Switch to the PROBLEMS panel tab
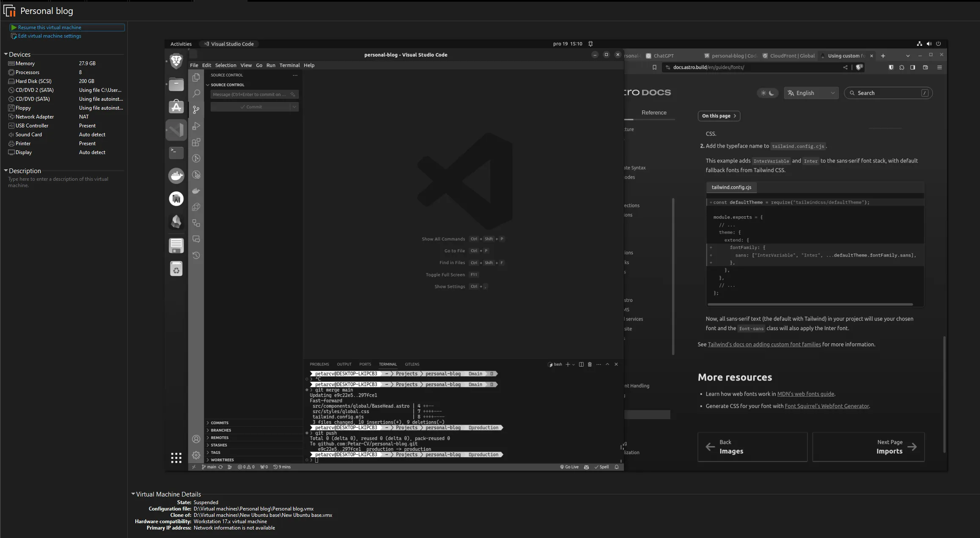Image resolution: width=980 pixels, height=538 pixels. pos(319,364)
